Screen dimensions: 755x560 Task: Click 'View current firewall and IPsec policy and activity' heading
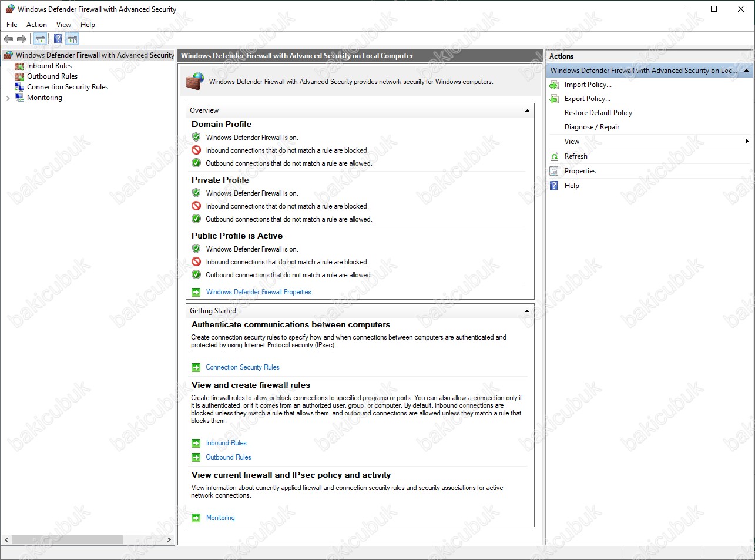291,475
